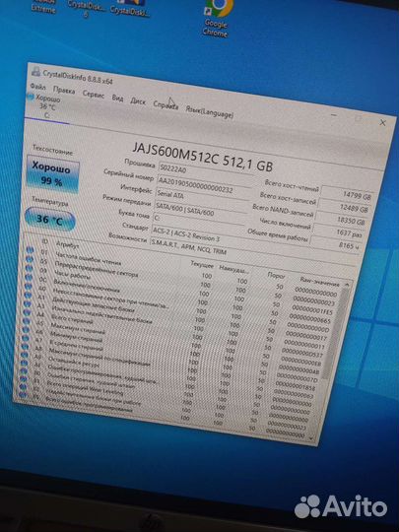
Task: Click the Атрибут column header
Action: pyautogui.click(x=68, y=244)
